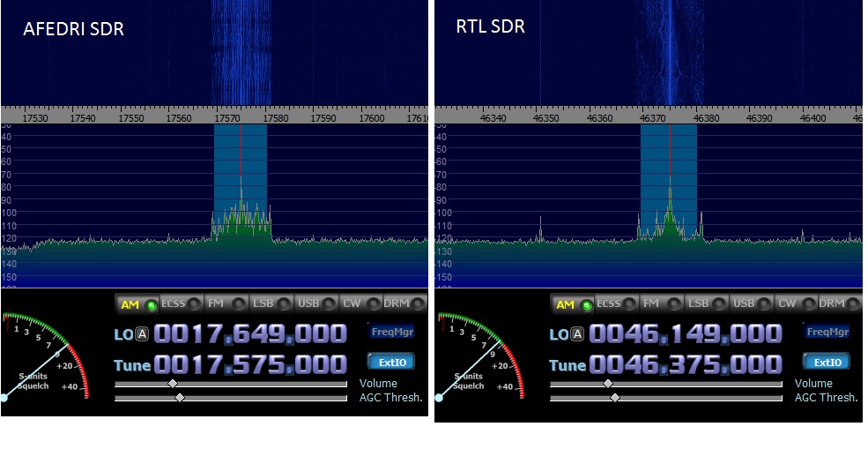Click the AFEDRI Volume slider handle
Screen dimensions: 868x449
point(173,384)
